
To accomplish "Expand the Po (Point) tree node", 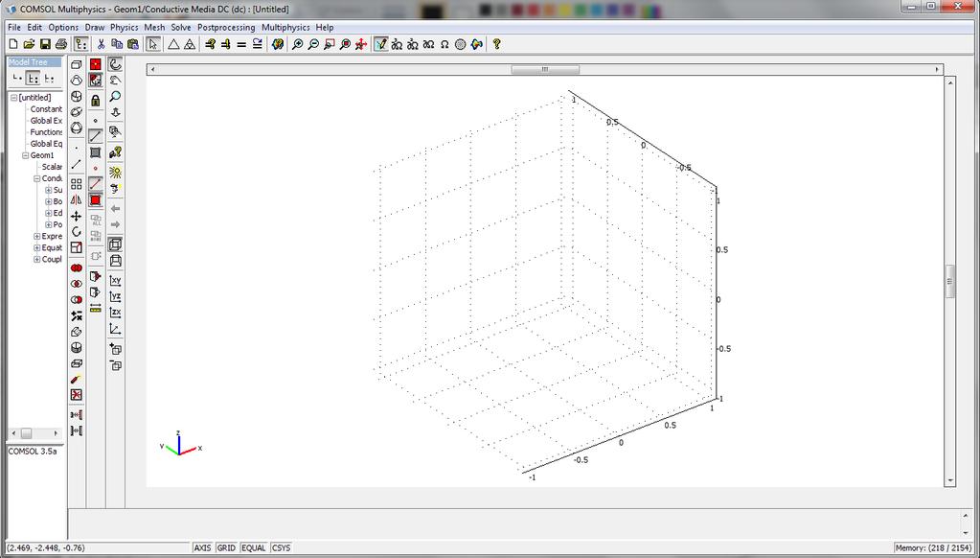I will [x=48, y=224].
